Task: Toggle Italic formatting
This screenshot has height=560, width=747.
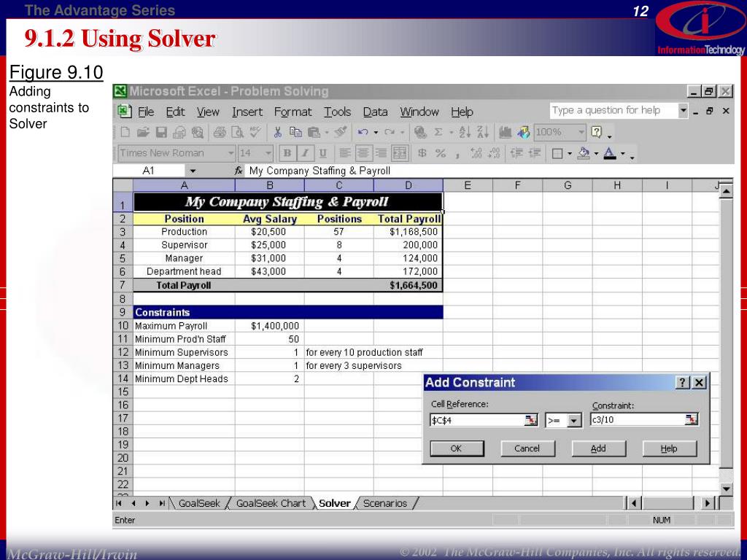Action: point(306,153)
